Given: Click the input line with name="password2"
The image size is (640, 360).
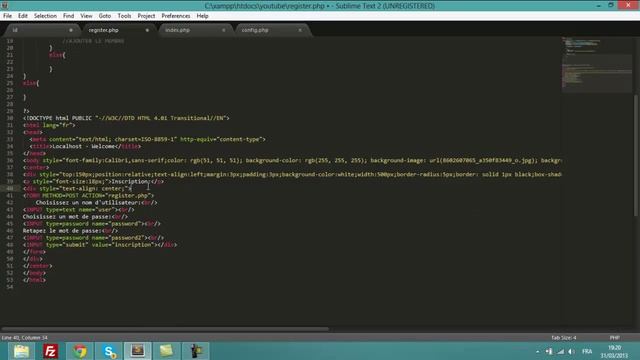Looking at the screenshot, I should (93, 238).
